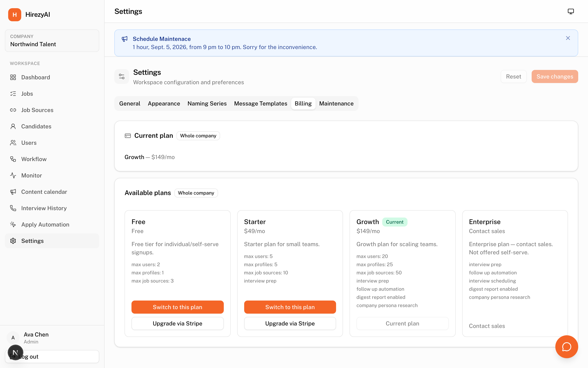Open the Dashboard grid icon
The width and height of the screenshot is (588, 368).
click(13, 77)
